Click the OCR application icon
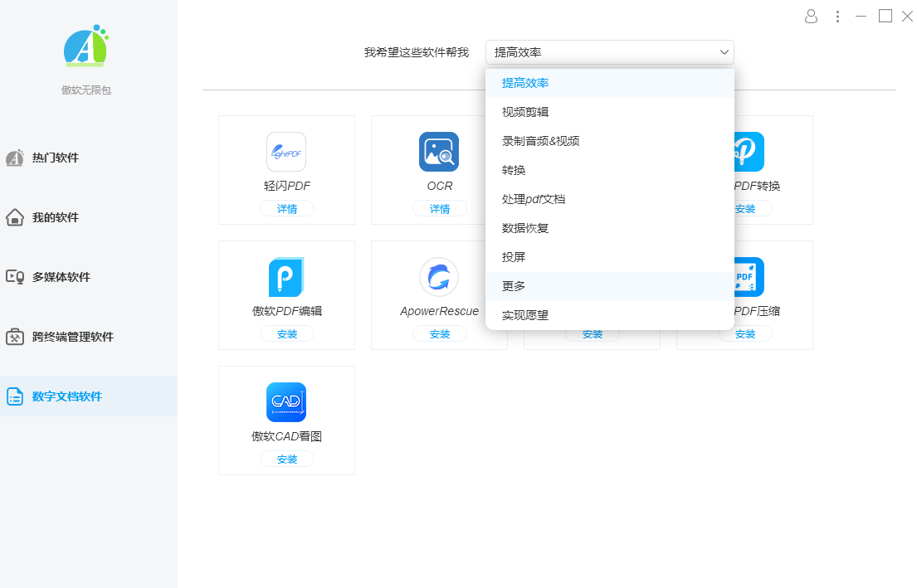Screen dimensions: 917x588 coord(439,152)
